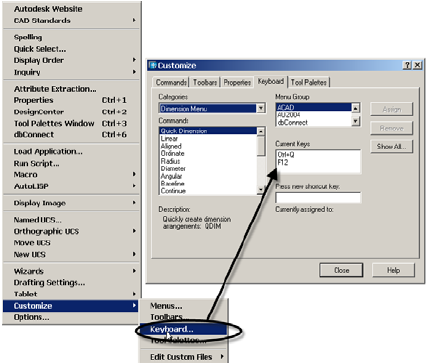
Task: Choose Run Script menu item
Action: [71, 163]
